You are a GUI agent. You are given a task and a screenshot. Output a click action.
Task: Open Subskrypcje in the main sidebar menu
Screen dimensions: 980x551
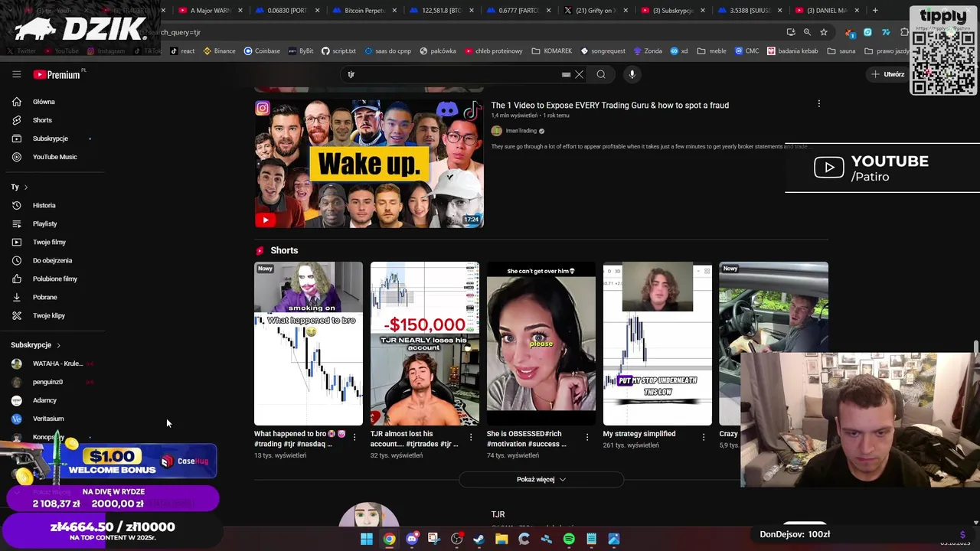pyautogui.click(x=51, y=139)
